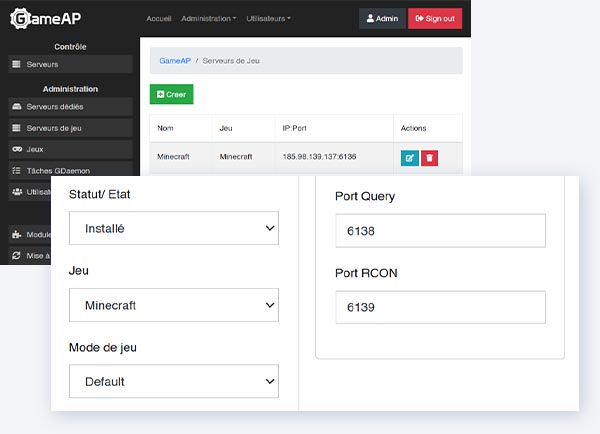This screenshot has width=600, height=434.
Task: Edit the Minecraft server with the blue icon
Action: tap(410, 158)
